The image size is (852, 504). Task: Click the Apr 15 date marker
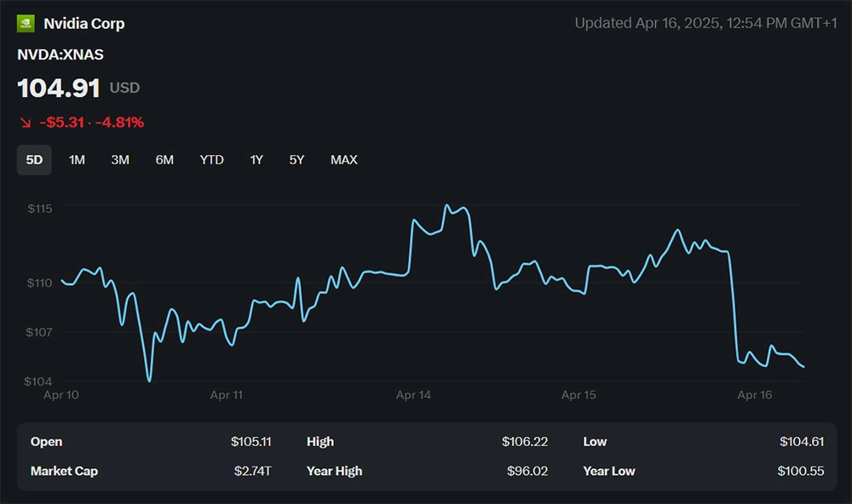(579, 395)
